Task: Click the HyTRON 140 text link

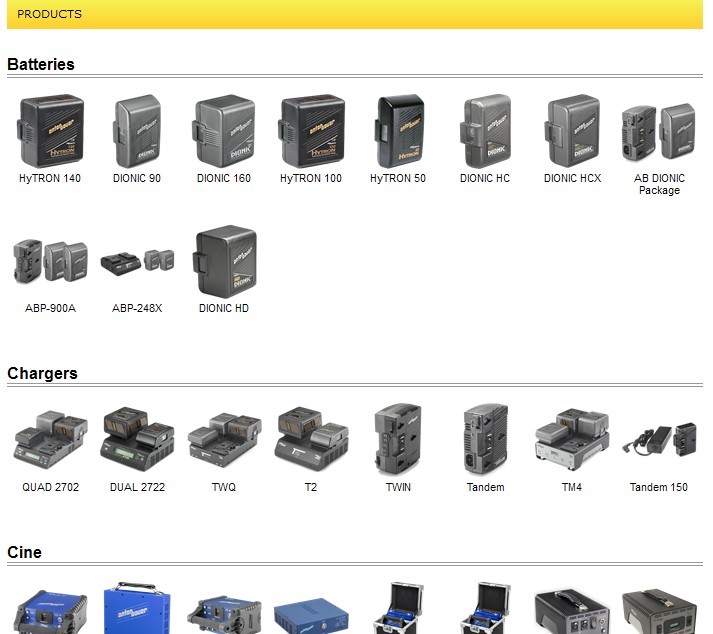Action: [50, 178]
